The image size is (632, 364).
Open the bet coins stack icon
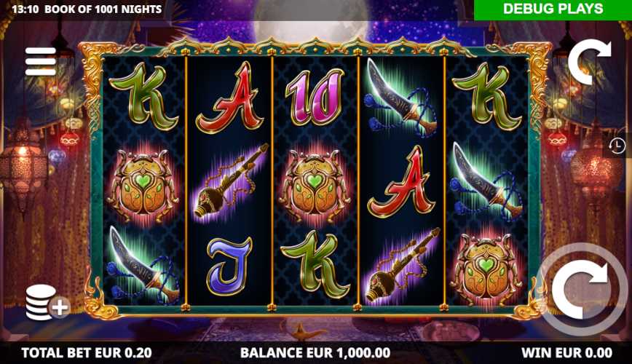coord(47,302)
